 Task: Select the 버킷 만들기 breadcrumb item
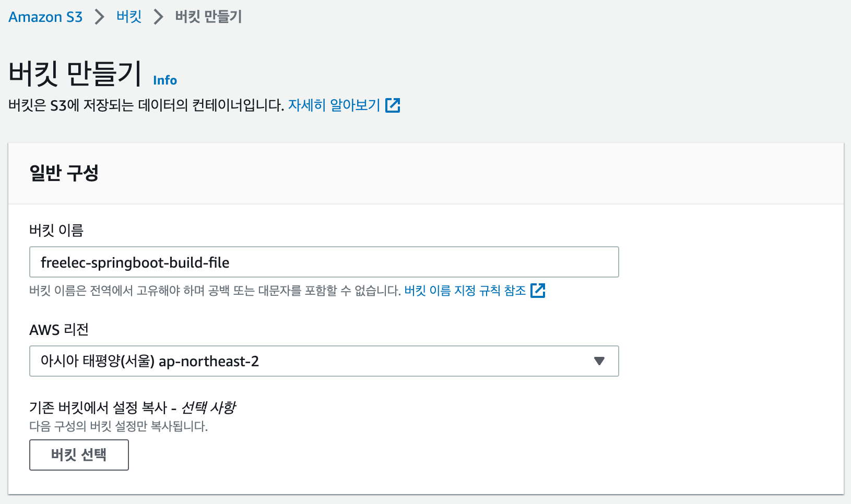pos(208,17)
